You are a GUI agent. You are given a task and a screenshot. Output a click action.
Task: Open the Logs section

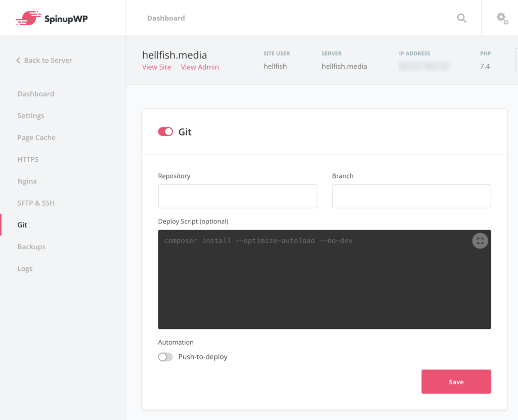pos(25,268)
